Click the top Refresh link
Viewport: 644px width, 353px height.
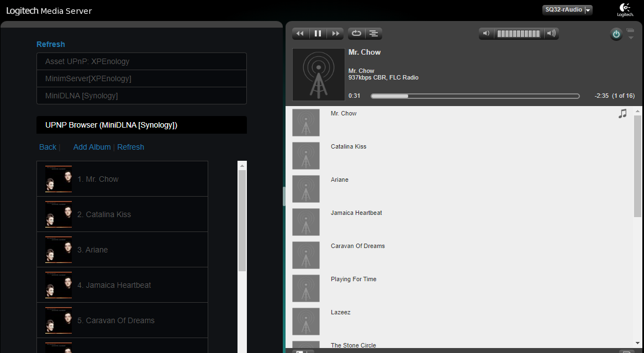point(50,44)
